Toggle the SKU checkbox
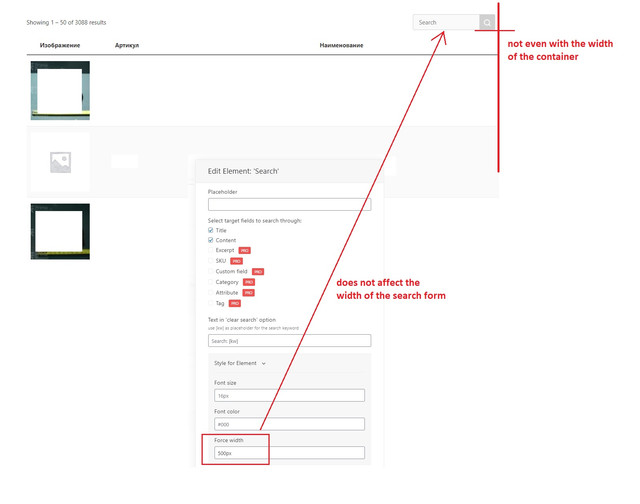640x504 pixels. tap(211, 261)
